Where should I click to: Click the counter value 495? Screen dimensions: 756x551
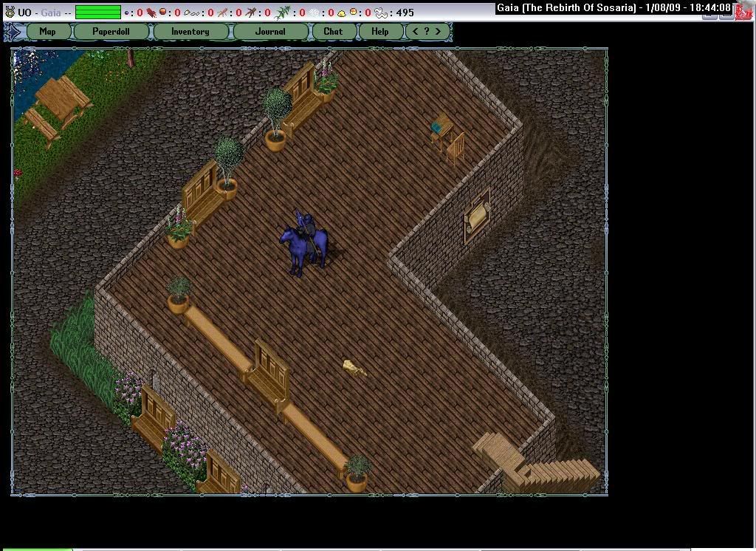click(405, 13)
